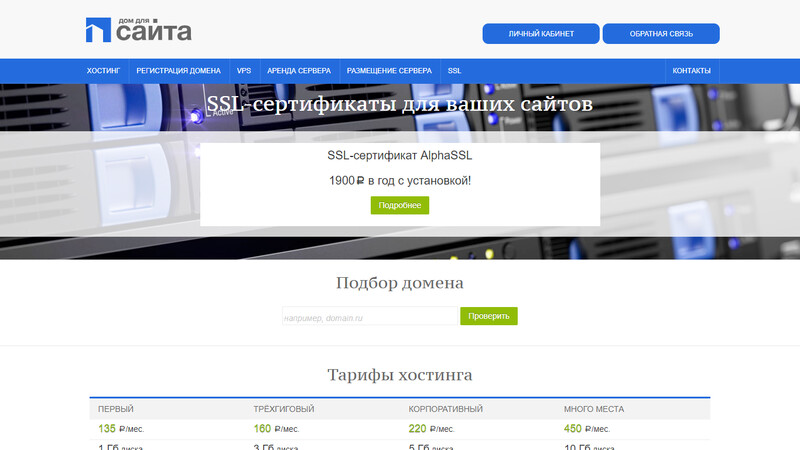Image resolution: width=800 pixels, height=450 pixels.
Task: Click the green Подробнее button
Action: coord(399,205)
